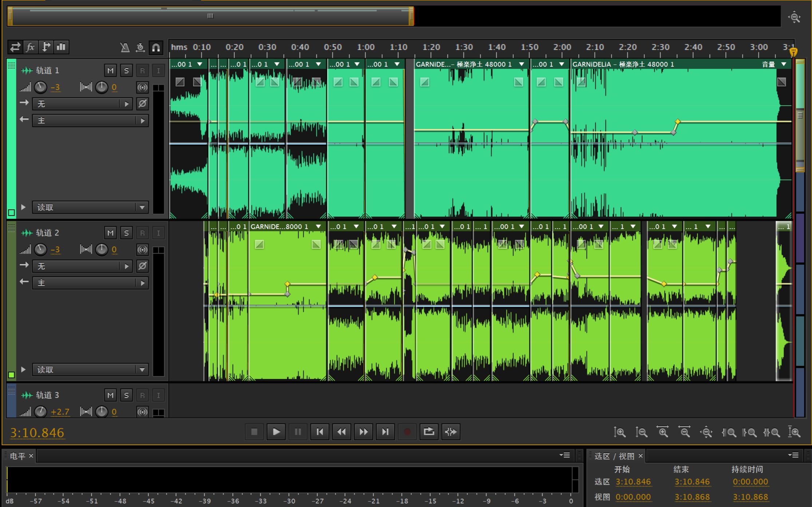Click the volume knob of 轨道 3
Viewport: 812px width, 507px height.
(40, 412)
